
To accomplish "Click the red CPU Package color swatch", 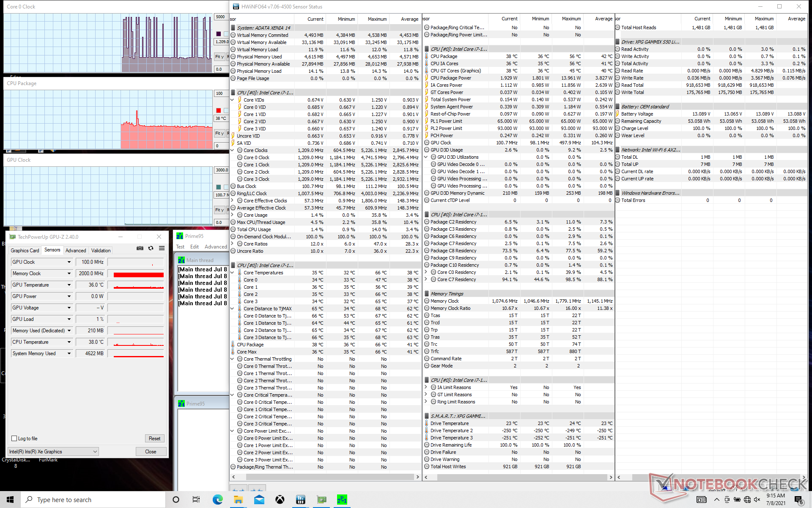I will [x=219, y=110].
